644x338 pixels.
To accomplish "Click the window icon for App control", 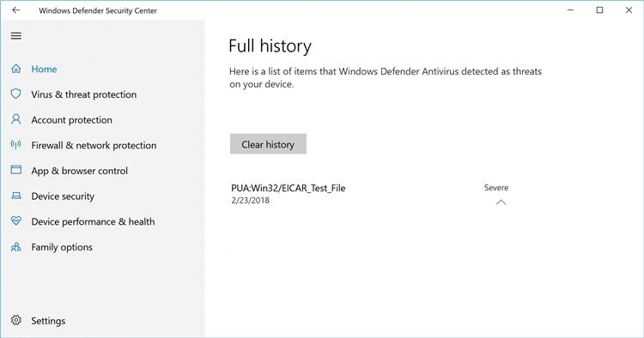I will click(x=16, y=170).
